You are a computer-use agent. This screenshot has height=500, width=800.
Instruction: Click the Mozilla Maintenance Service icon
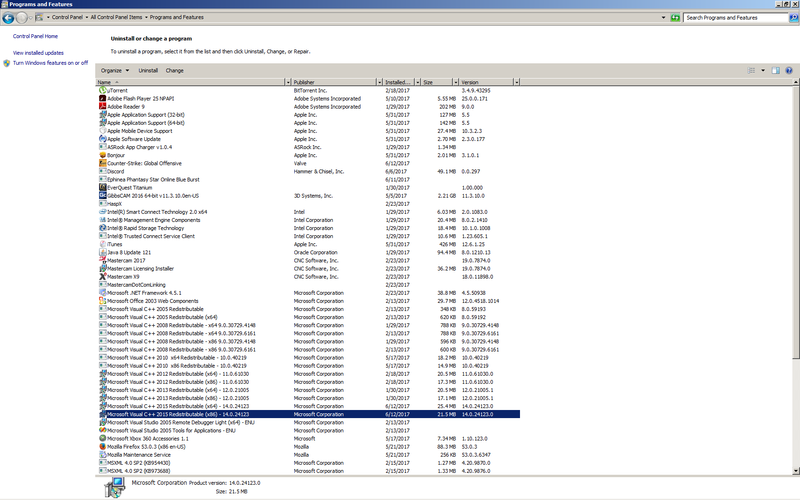[103, 455]
